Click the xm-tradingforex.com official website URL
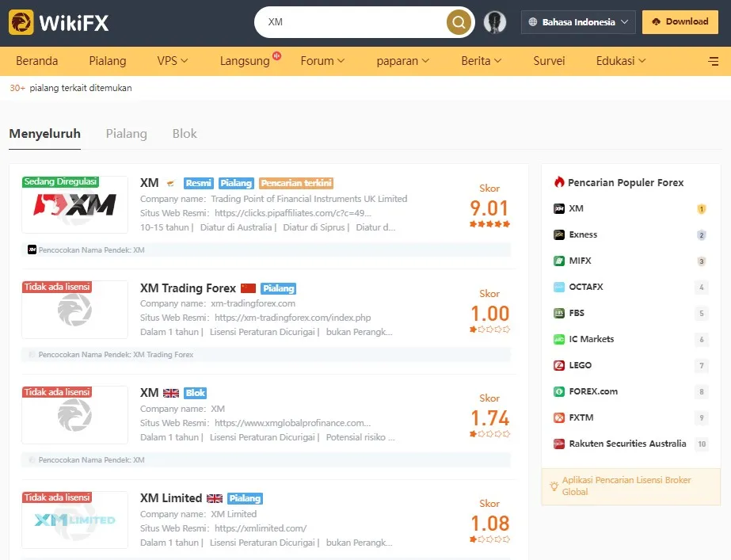The height and width of the screenshot is (560, 731). pyautogui.click(x=293, y=318)
